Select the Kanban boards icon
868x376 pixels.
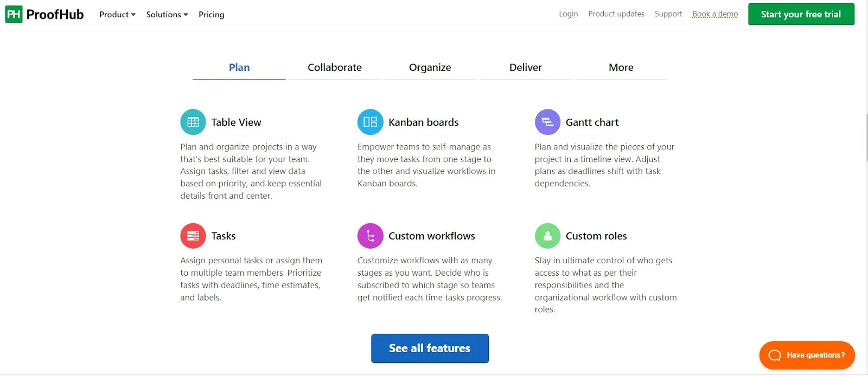click(370, 122)
